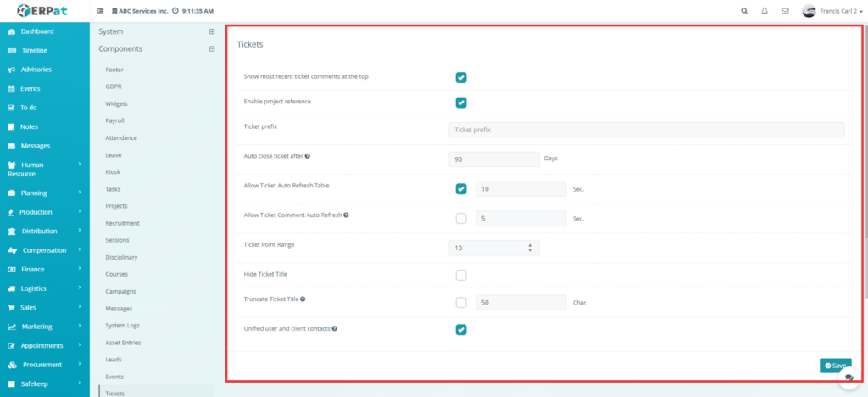Screen dimensions: 868x397
Task: Click the Ticket prefix input field
Action: (x=646, y=130)
